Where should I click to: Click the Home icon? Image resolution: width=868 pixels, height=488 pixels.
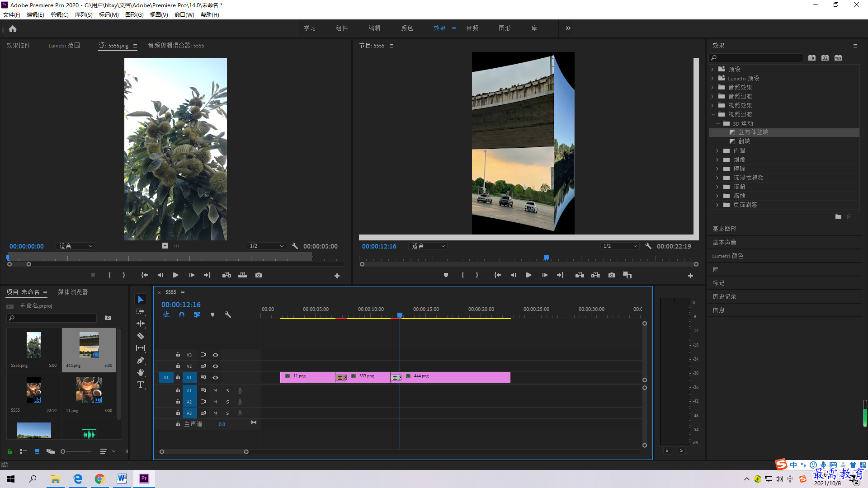[13, 28]
